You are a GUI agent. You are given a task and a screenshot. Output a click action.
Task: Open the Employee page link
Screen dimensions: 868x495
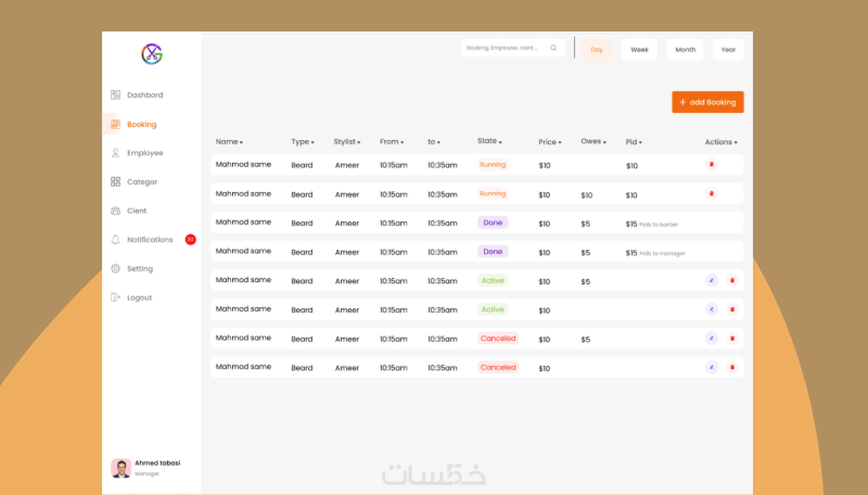click(145, 153)
